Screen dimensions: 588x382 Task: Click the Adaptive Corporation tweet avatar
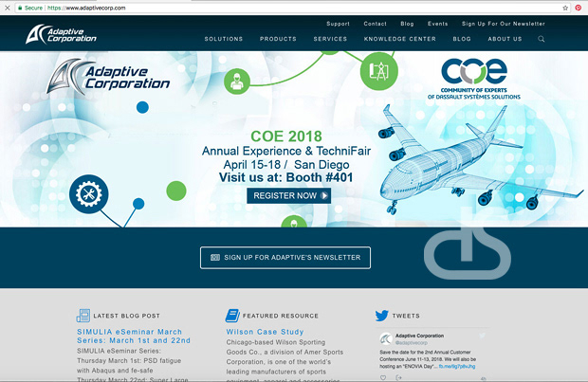pyautogui.click(x=386, y=338)
